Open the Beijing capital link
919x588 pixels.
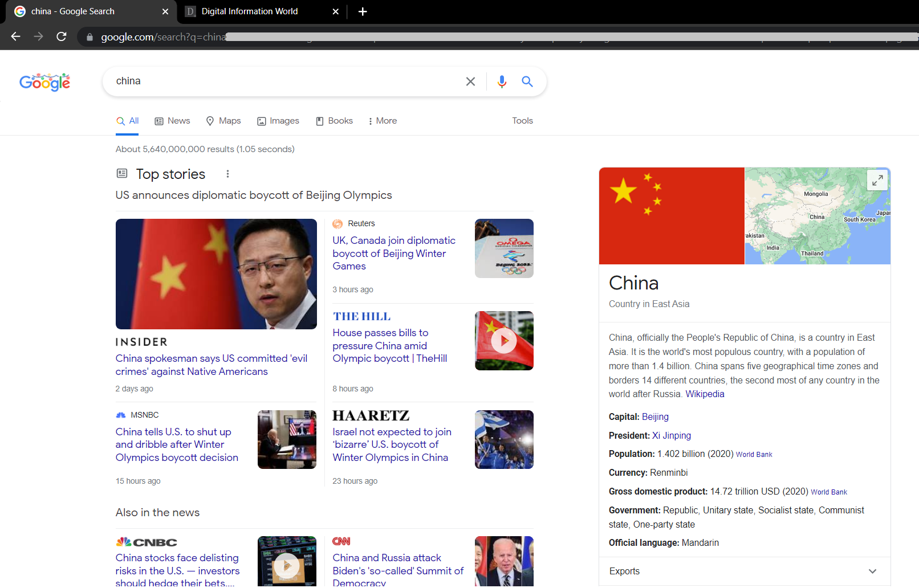(x=655, y=417)
